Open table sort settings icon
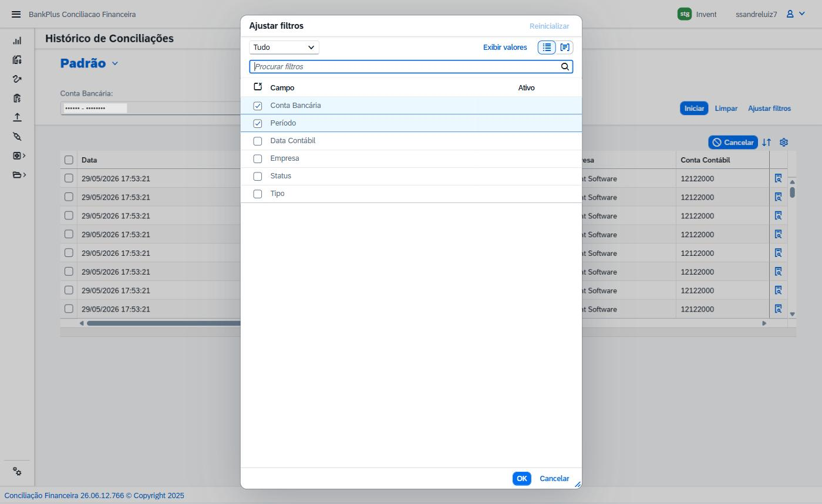 [x=766, y=143]
